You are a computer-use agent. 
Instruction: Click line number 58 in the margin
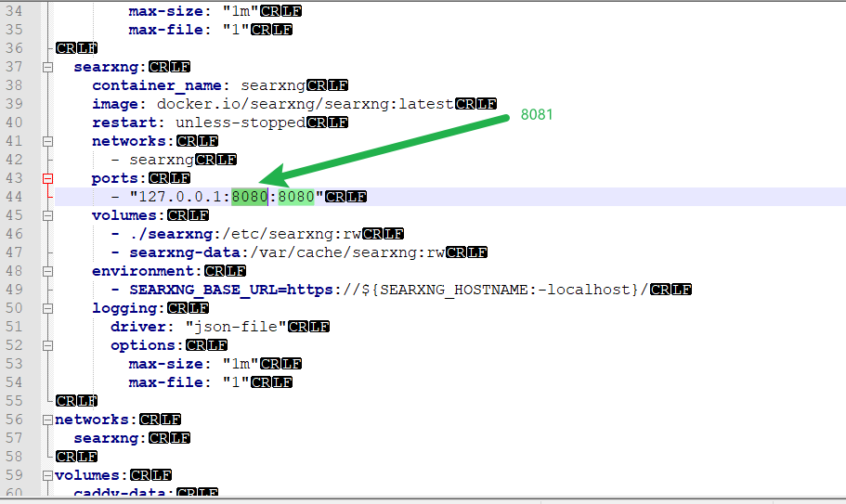click(15, 457)
